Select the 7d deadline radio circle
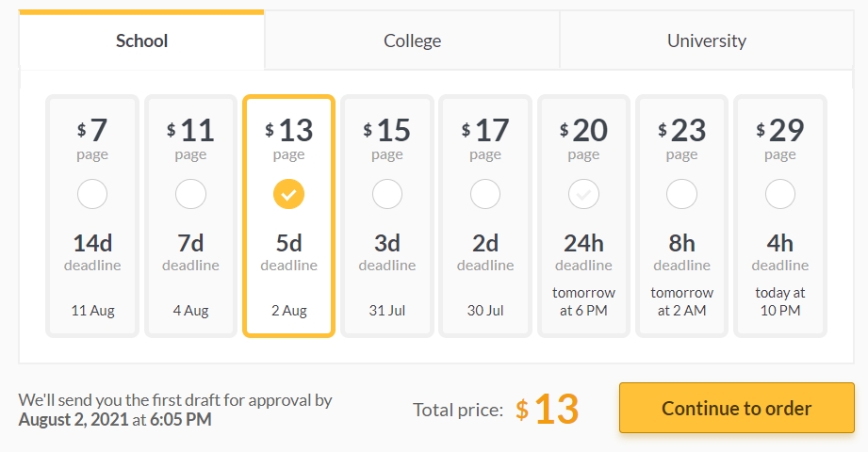 [x=190, y=194]
